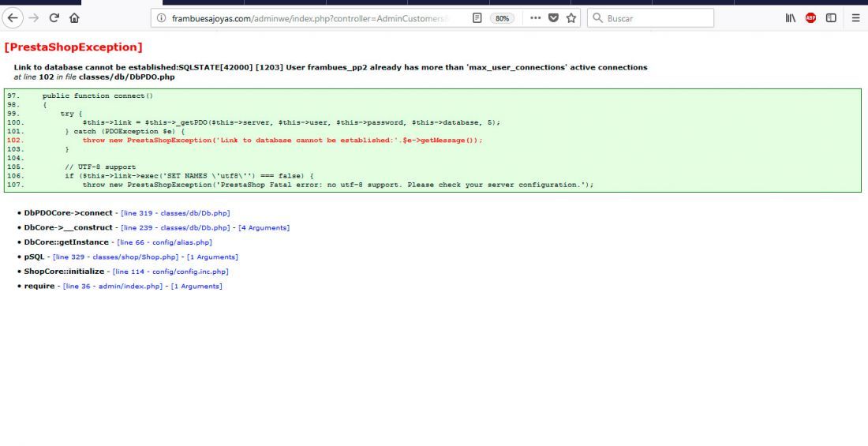This screenshot has width=868, height=446.
Task: Save page to Pocket
Action: click(554, 18)
